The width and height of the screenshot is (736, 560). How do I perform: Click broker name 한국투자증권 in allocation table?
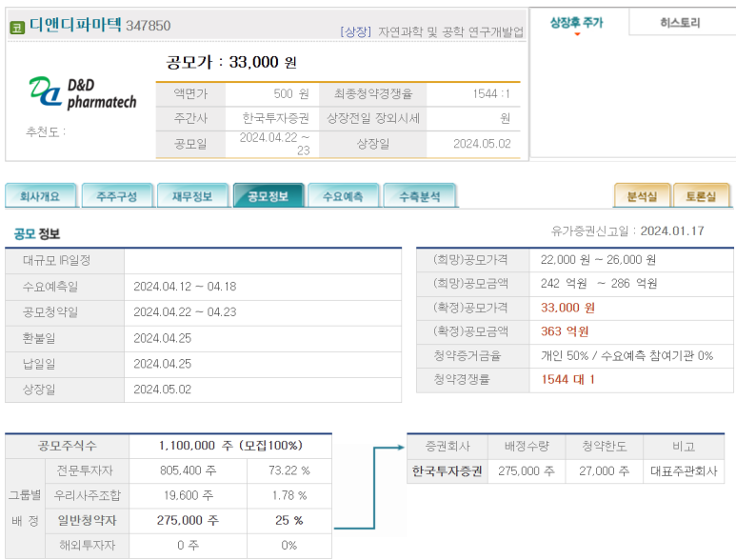447,470
